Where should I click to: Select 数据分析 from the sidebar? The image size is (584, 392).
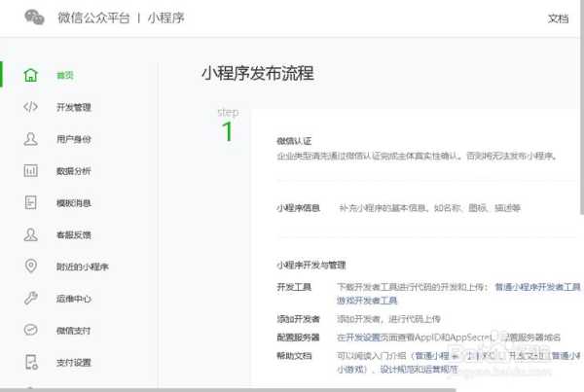(x=74, y=171)
